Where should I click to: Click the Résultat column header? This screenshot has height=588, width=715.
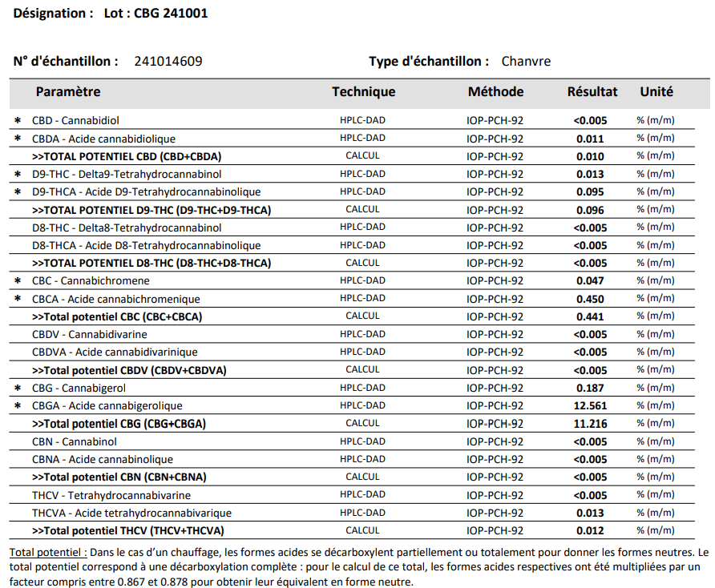click(592, 92)
